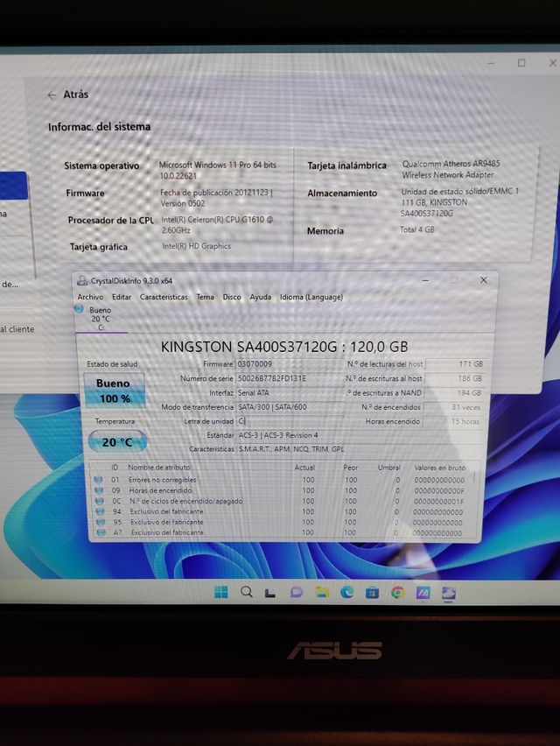Launch Microsoft Edge from taskbar
The width and height of the screenshot is (560, 746).
[347, 592]
